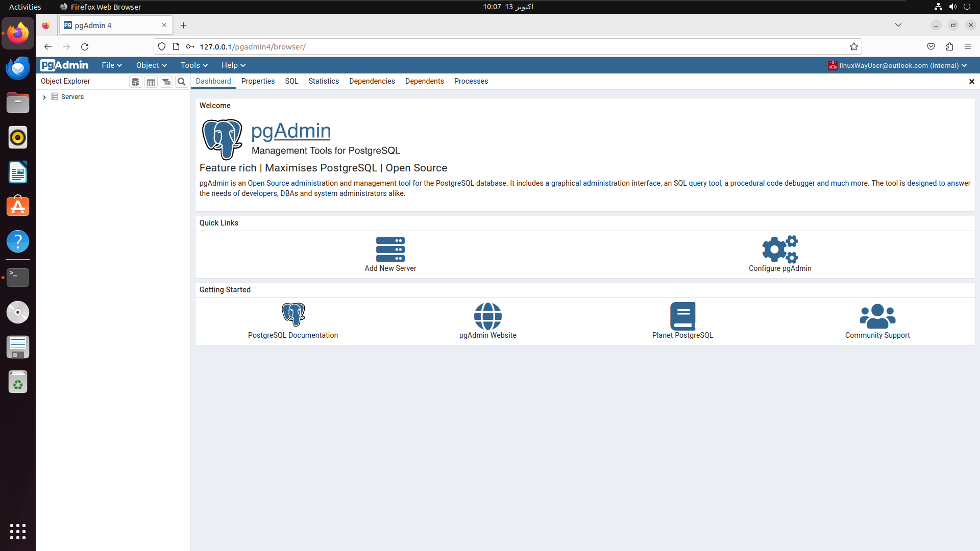This screenshot has height=551, width=980.
Task: Open system volume power menu
Action: click(x=952, y=7)
